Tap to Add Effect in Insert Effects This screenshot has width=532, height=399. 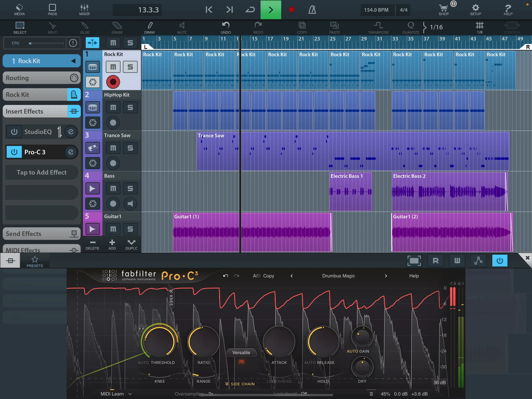pos(41,172)
